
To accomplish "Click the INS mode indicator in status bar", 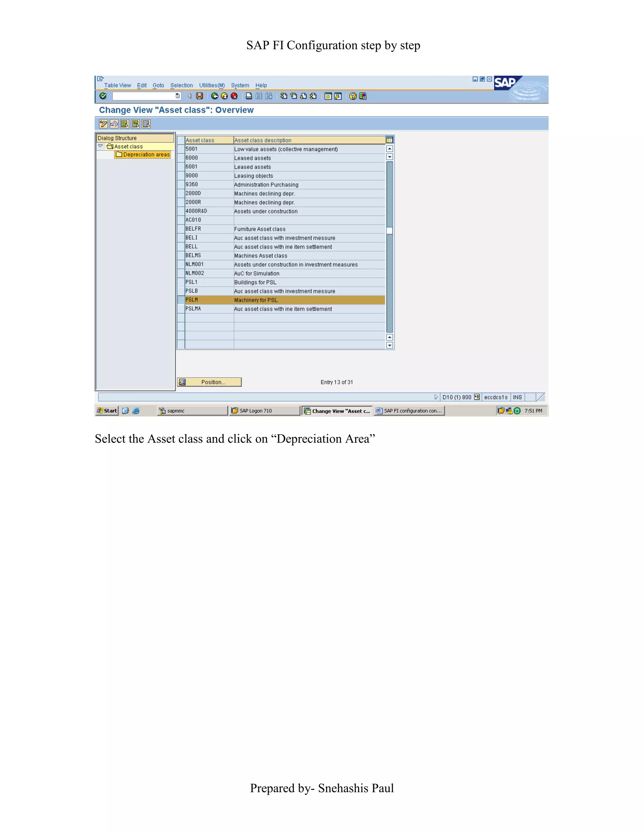I will point(517,397).
